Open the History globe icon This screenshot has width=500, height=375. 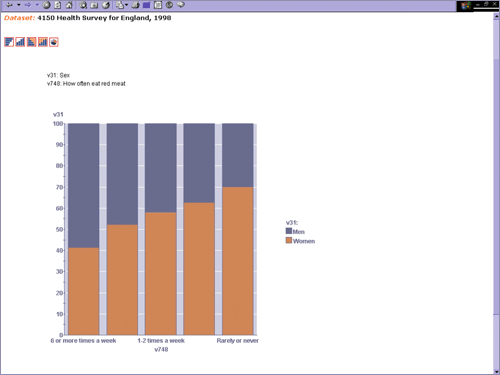pyautogui.click(x=106, y=5)
